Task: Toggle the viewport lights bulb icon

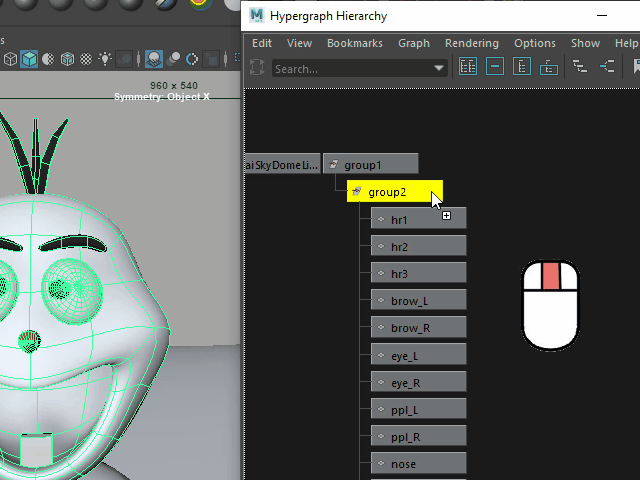Action: (x=106, y=59)
